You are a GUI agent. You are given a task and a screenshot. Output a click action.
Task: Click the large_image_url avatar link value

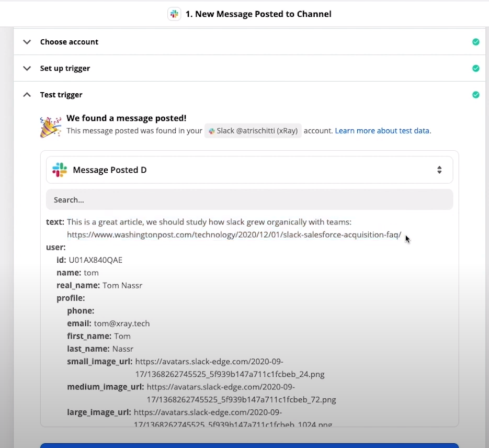coord(233,418)
